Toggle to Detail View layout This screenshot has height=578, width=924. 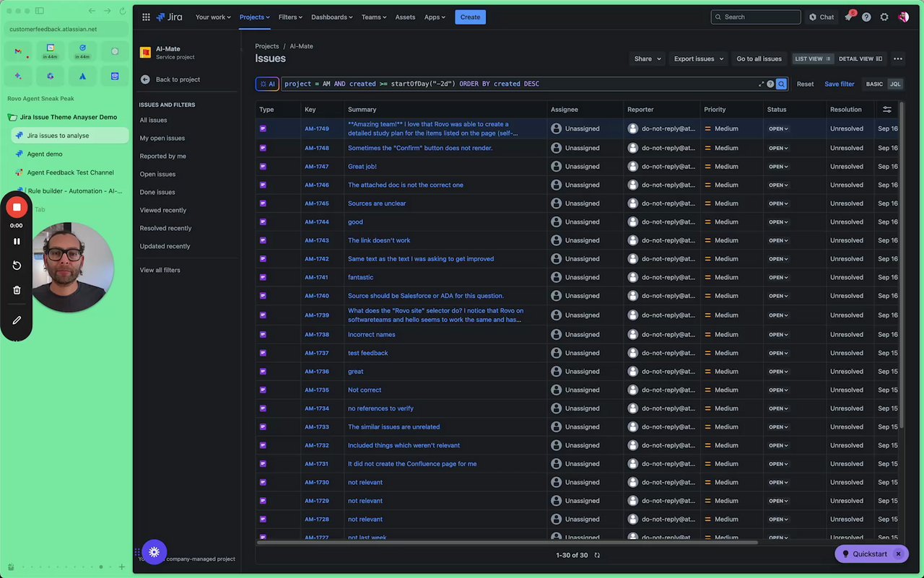point(860,59)
